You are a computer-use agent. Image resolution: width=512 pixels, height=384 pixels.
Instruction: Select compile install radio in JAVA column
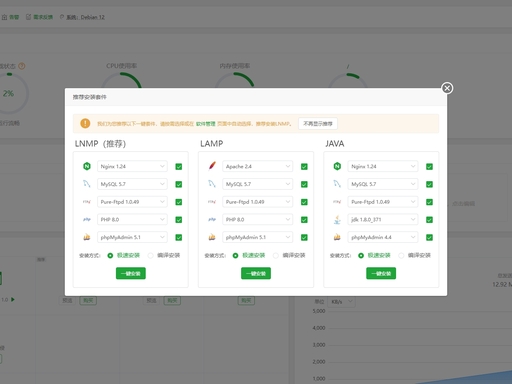click(x=401, y=255)
